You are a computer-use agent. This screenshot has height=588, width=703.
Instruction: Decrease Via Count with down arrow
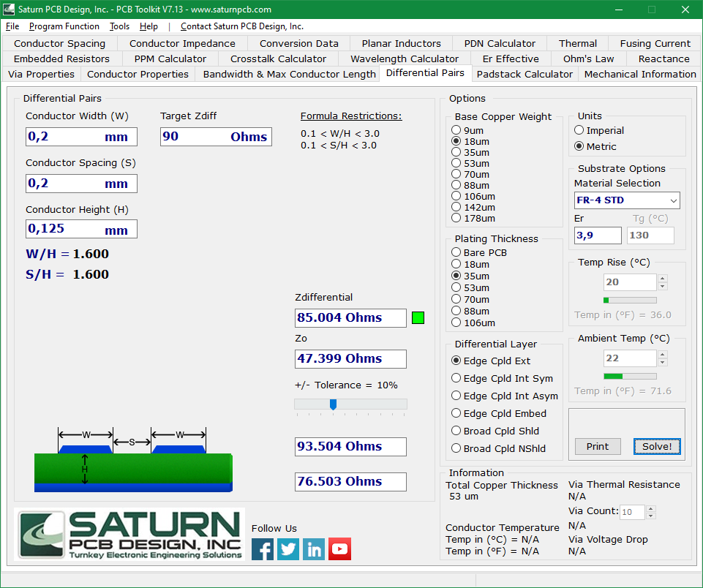click(651, 516)
